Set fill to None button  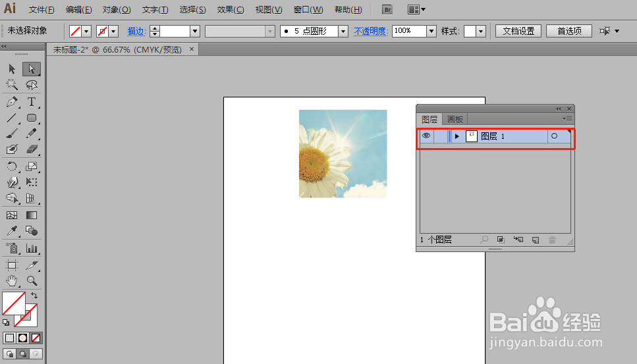click(36, 338)
